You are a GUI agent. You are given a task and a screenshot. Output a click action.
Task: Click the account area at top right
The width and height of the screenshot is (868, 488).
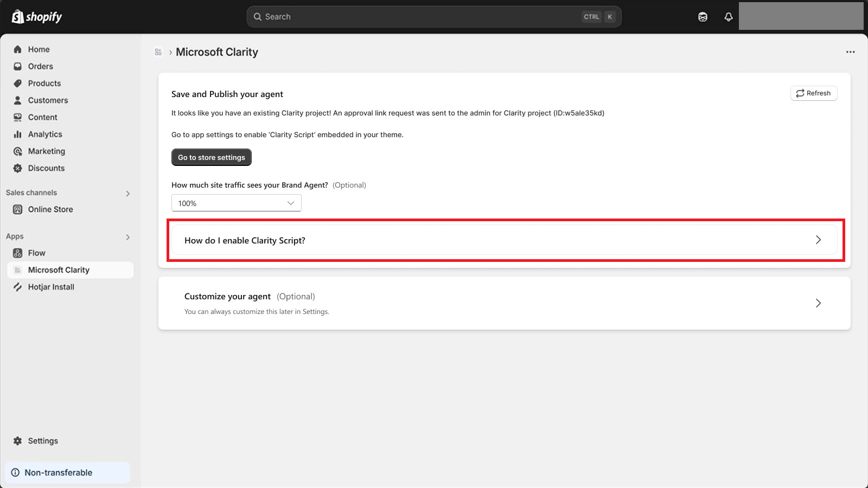tap(801, 16)
